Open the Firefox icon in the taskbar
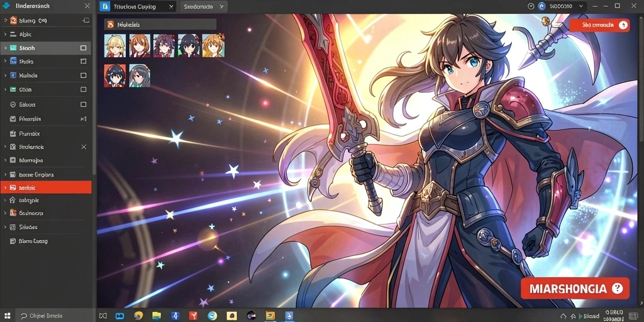Viewport: 644px width, 322px height. click(138, 316)
